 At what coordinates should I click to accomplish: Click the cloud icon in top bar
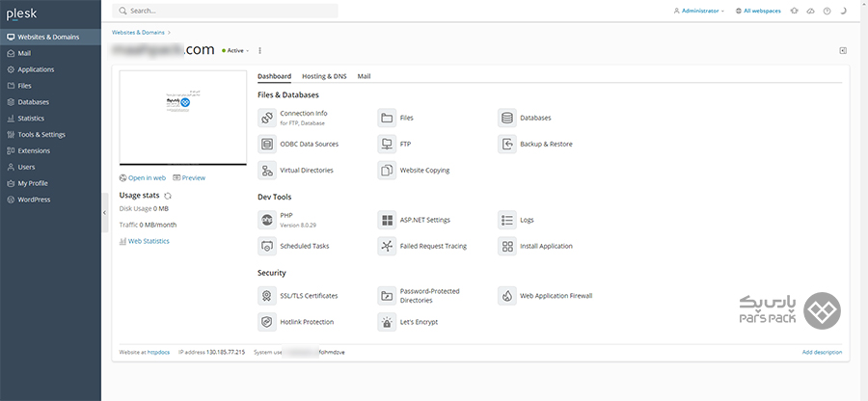(x=810, y=11)
